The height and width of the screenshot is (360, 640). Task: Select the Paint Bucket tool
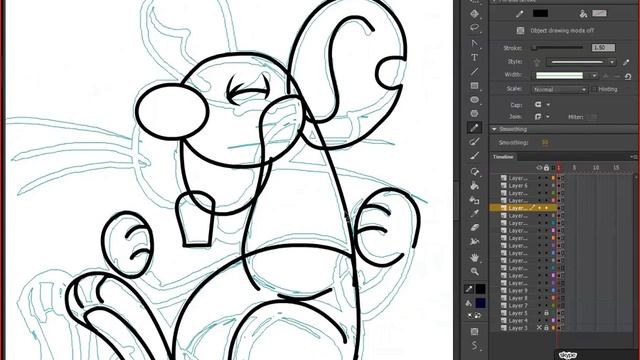click(474, 186)
